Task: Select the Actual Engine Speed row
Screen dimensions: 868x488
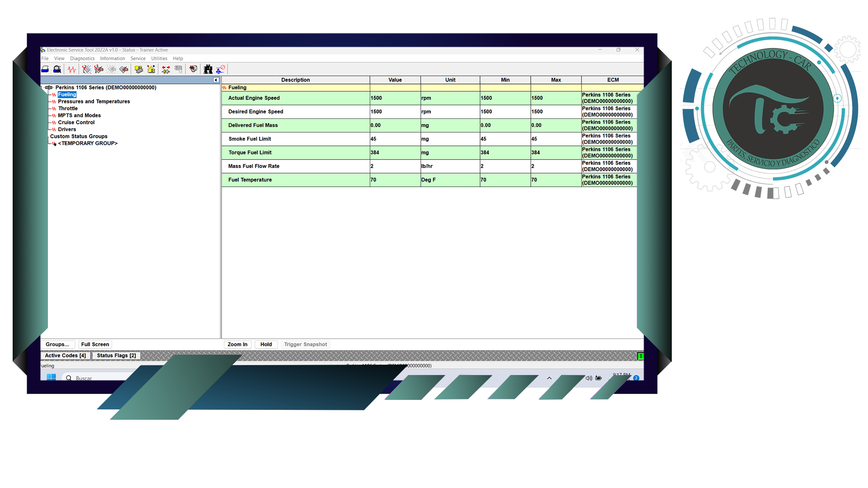Action: (429, 98)
